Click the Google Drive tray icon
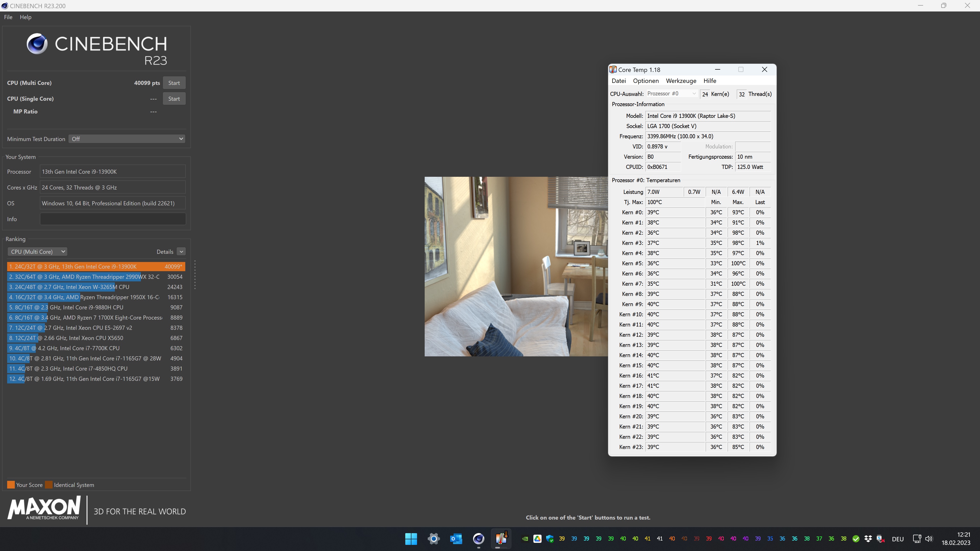Viewport: 980px width, 551px height. tap(537, 539)
